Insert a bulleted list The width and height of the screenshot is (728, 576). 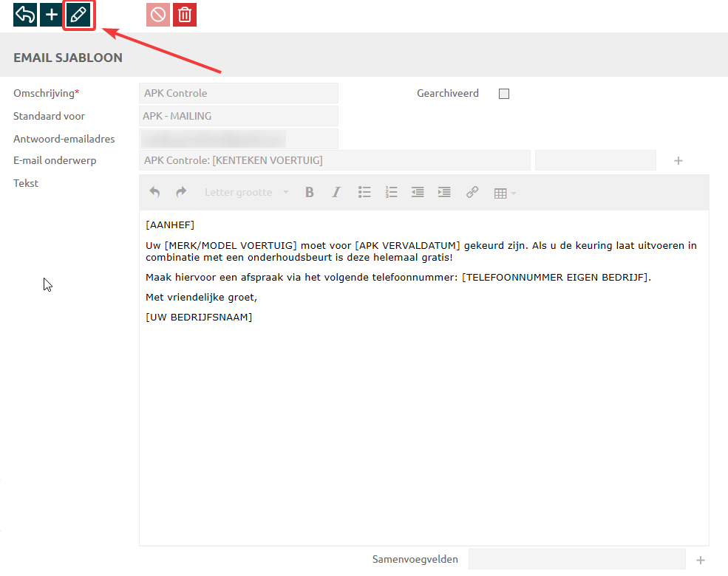point(364,192)
